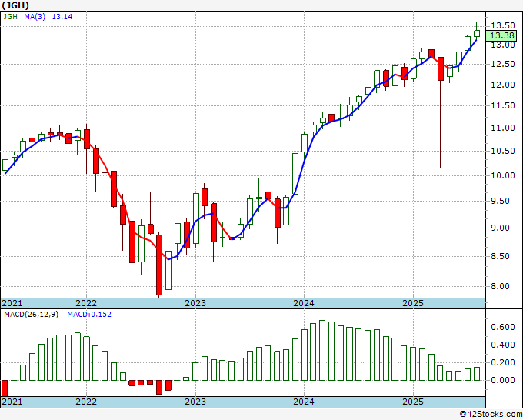Open the 12Stocks.com copyright link
523x420 pixels.
pyautogui.click(x=491, y=415)
